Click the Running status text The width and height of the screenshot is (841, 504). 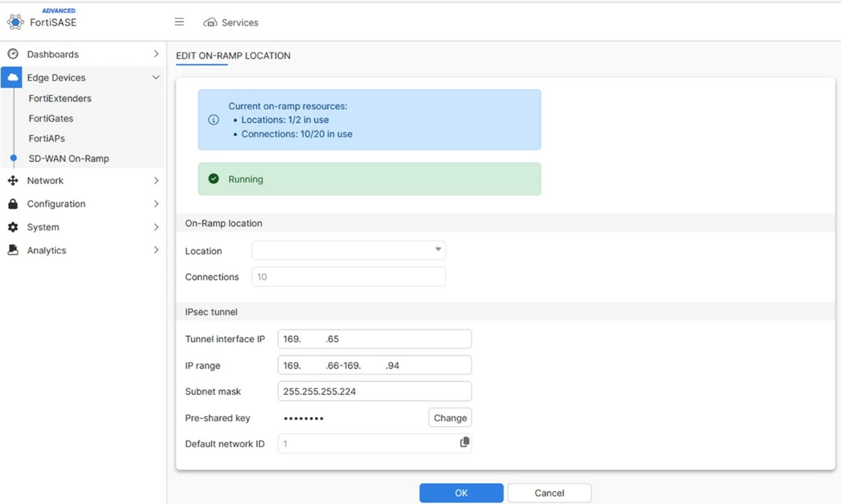[246, 179]
